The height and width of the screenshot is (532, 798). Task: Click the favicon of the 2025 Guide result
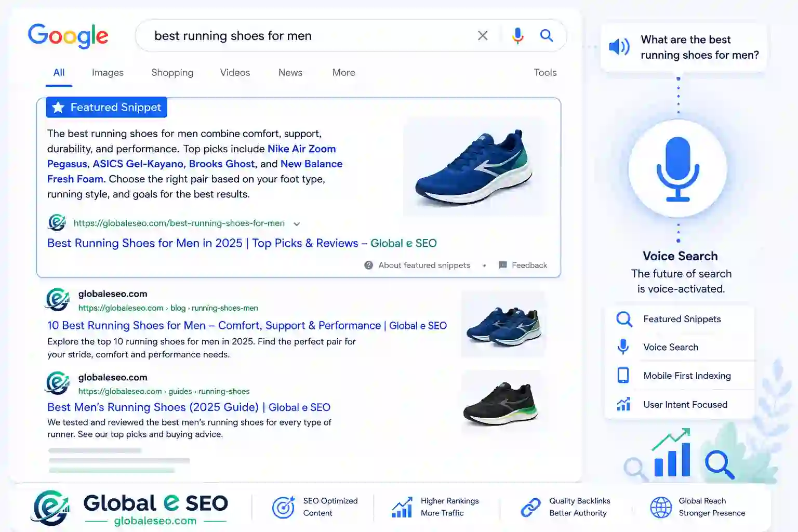[58, 383]
